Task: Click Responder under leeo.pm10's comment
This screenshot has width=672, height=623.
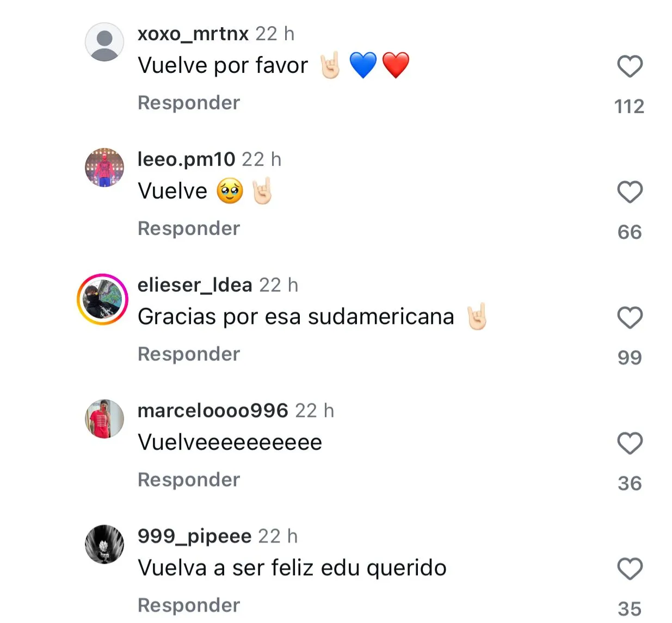Action: coord(189,229)
